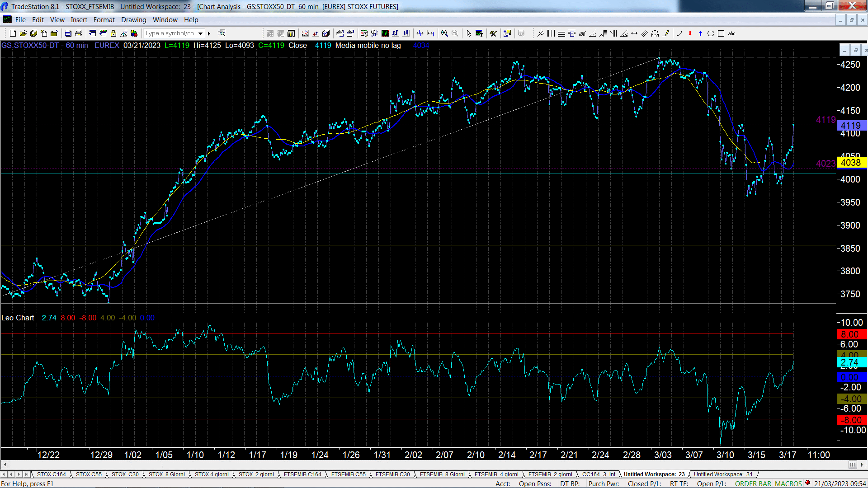Switch to Untitled Workspace: 31 tab
868x488 pixels.
click(723, 474)
